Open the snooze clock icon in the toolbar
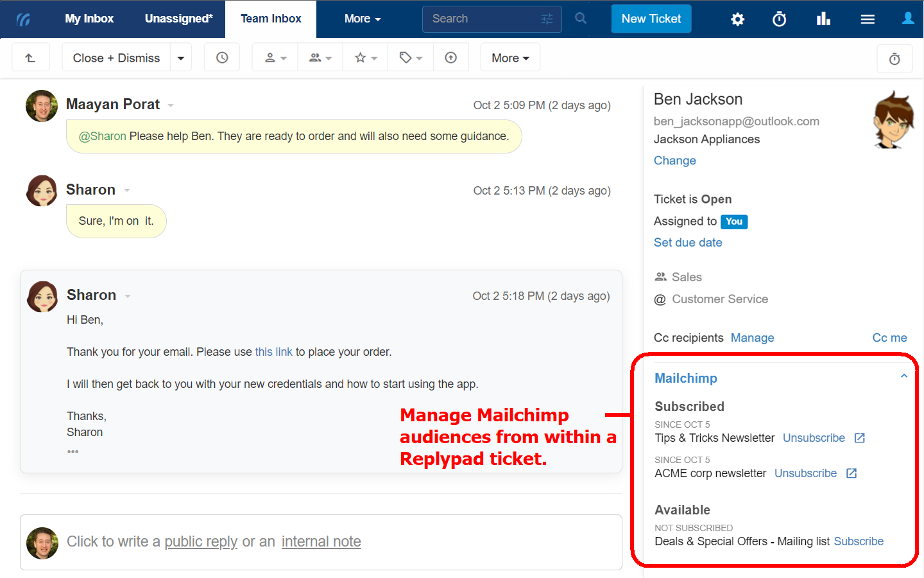924x578 pixels. pos(221,57)
